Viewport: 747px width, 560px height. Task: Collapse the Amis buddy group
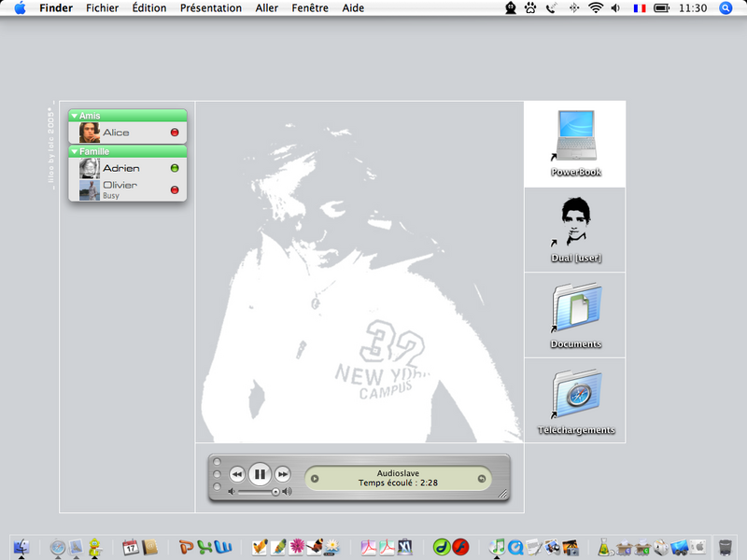point(75,116)
